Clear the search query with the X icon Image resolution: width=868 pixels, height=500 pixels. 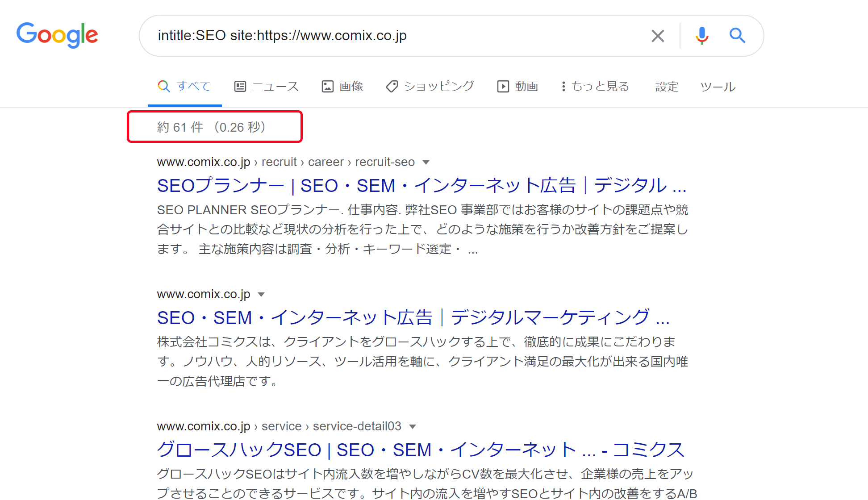(x=658, y=36)
